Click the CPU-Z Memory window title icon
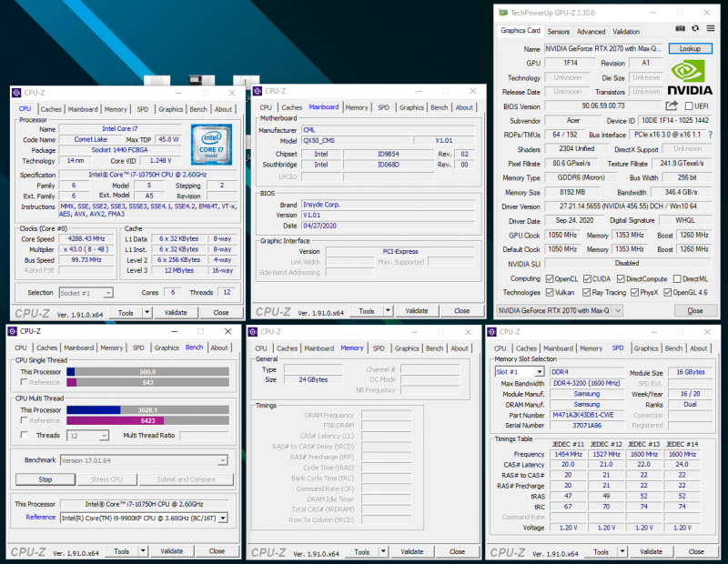This screenshot has width=728, height=564. pyautogui.click(x=253, y=332)
